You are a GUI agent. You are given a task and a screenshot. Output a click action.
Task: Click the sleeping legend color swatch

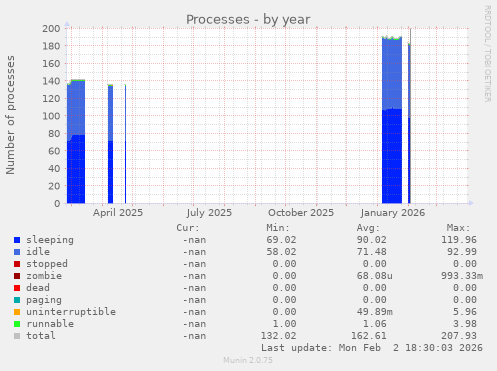17,240
